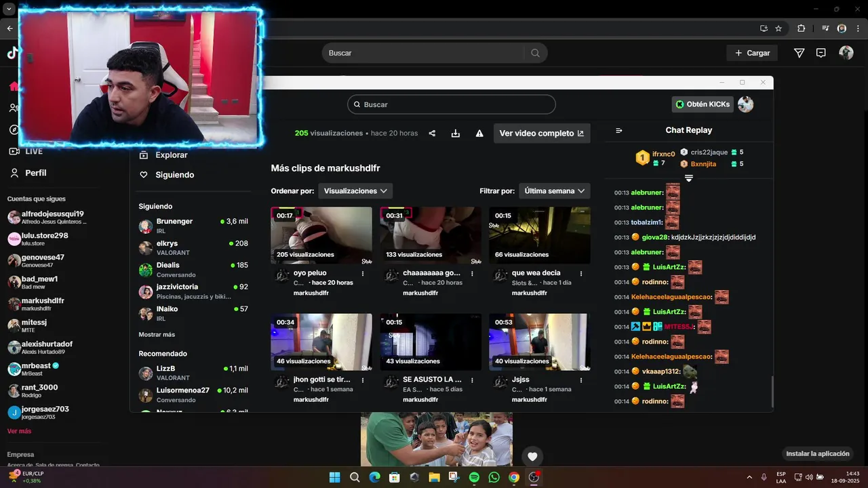Open 'oyo peluo' clip thumbnail
Image resolution: width=868 pixels, height=488 pixels.
click(x=321, y=235)
